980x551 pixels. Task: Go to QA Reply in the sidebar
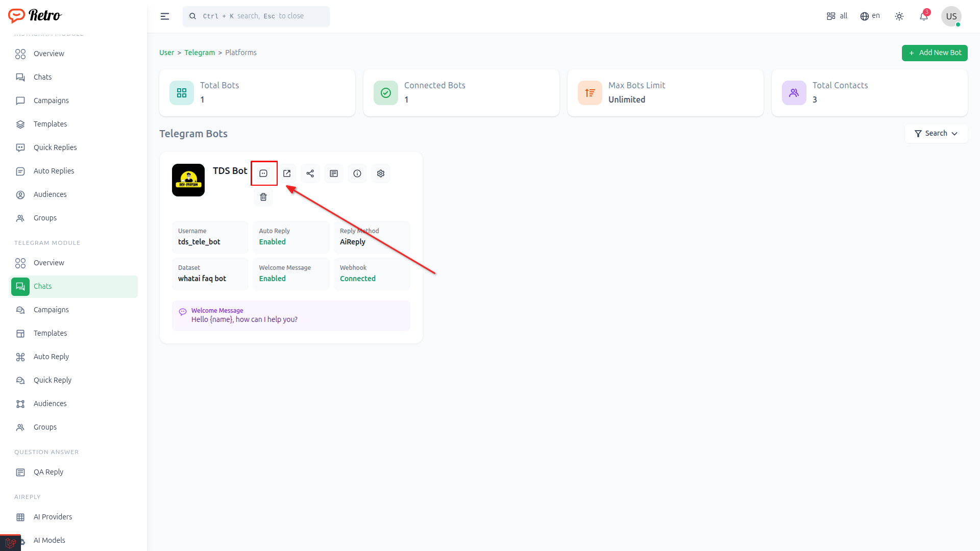click(48, 472)
